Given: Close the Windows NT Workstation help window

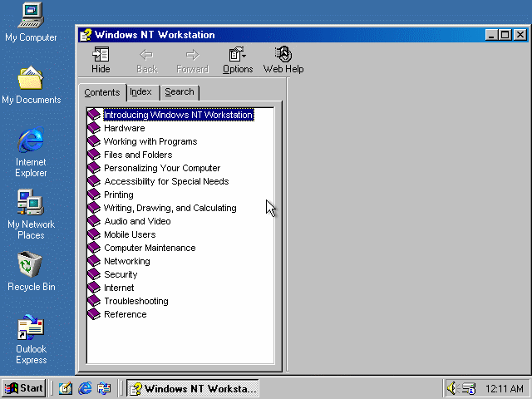Looking at the screenshot, I should (520, 35).
